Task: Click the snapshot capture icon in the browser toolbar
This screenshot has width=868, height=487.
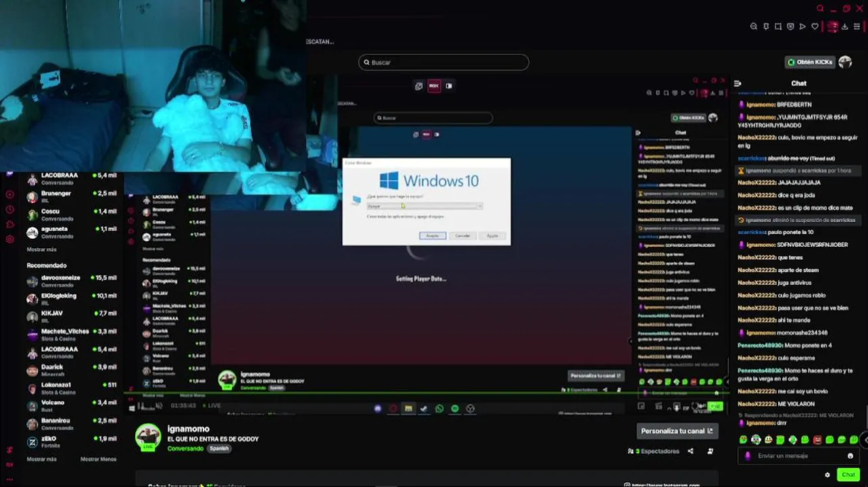Action: (x=778, y=26)
